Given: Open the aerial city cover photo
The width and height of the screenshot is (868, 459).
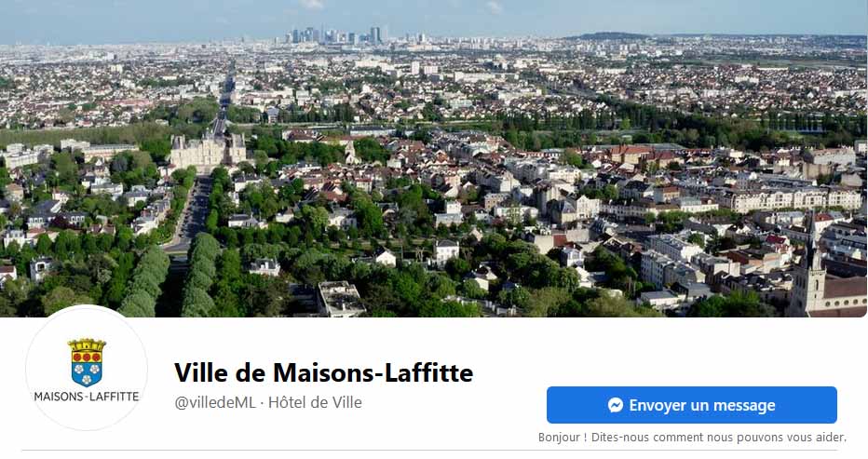Looking at the screenshot, I should pos(434,158).
